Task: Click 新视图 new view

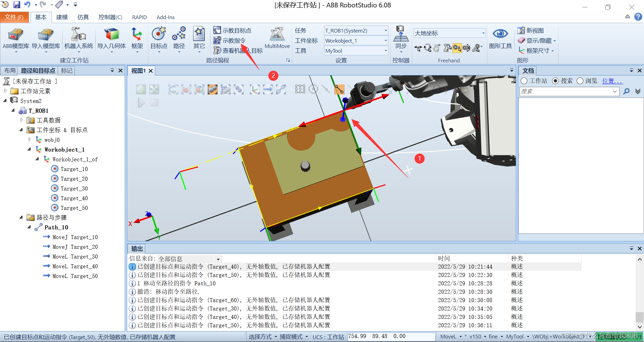Action: coord(531,31)
